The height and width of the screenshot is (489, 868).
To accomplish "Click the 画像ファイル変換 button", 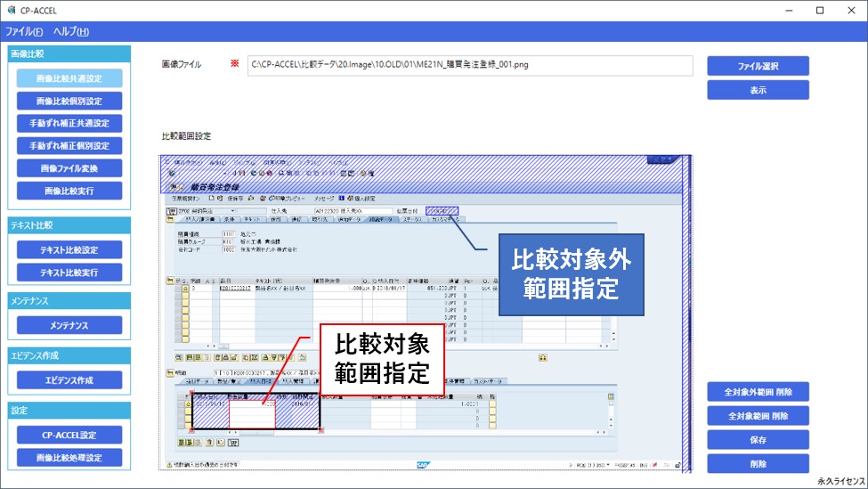I will [x=69, y=167].
